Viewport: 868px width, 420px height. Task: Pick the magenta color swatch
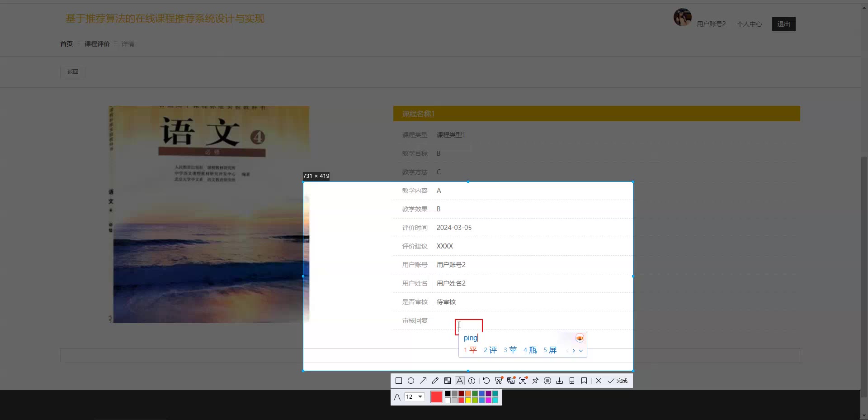click(x=488, y=400)
